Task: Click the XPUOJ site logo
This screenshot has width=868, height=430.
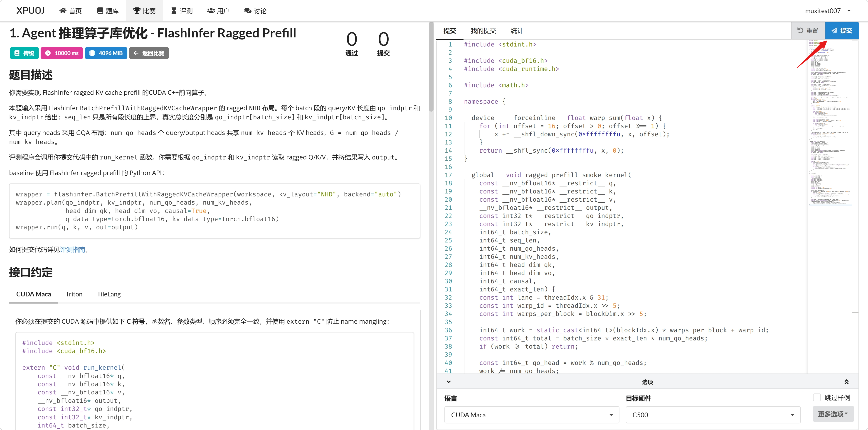Action: (x=30, y=11)
